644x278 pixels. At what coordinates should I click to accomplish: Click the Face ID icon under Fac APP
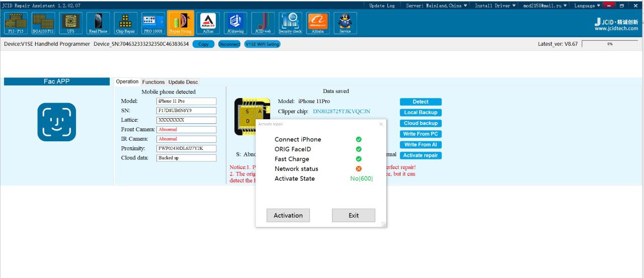coord(57,122)
